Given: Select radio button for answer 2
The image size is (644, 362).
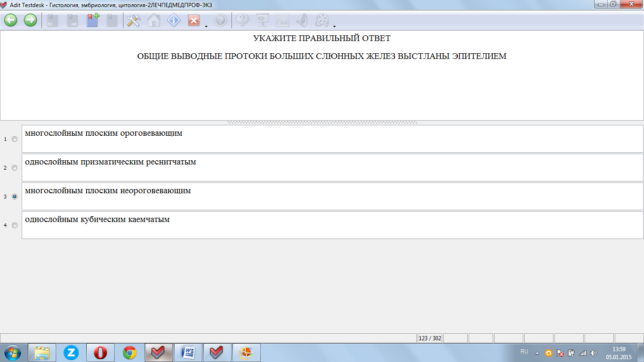Looking at the screenshot, I should click(x=15, y=168).
